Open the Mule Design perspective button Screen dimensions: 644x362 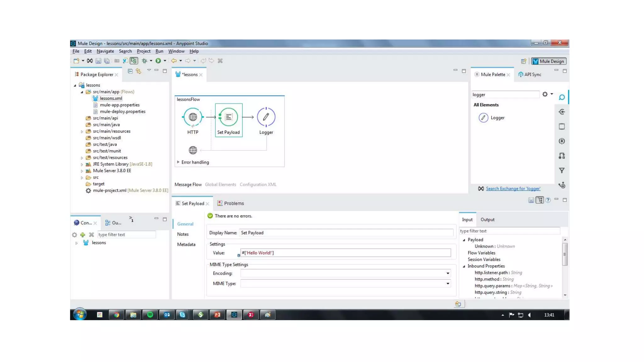pyautogui.click(x=549, y=62)
